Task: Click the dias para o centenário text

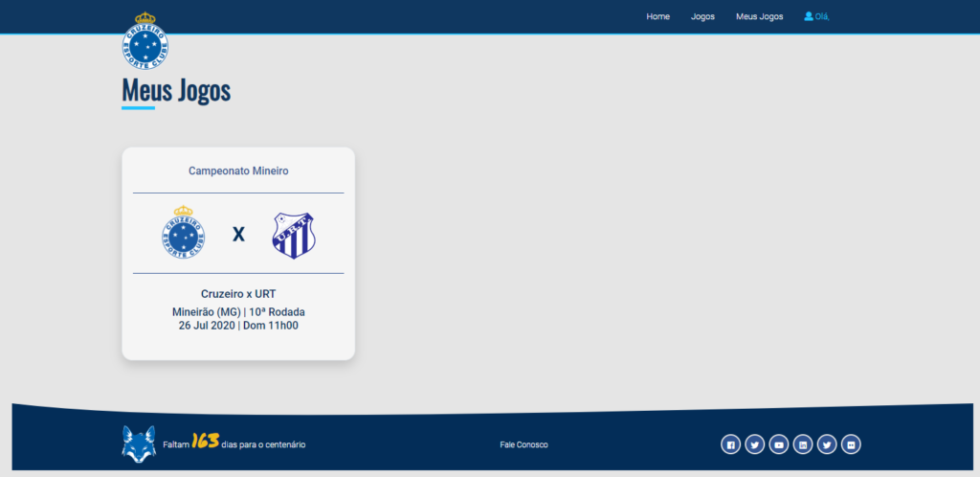Action: pos(263,445)
